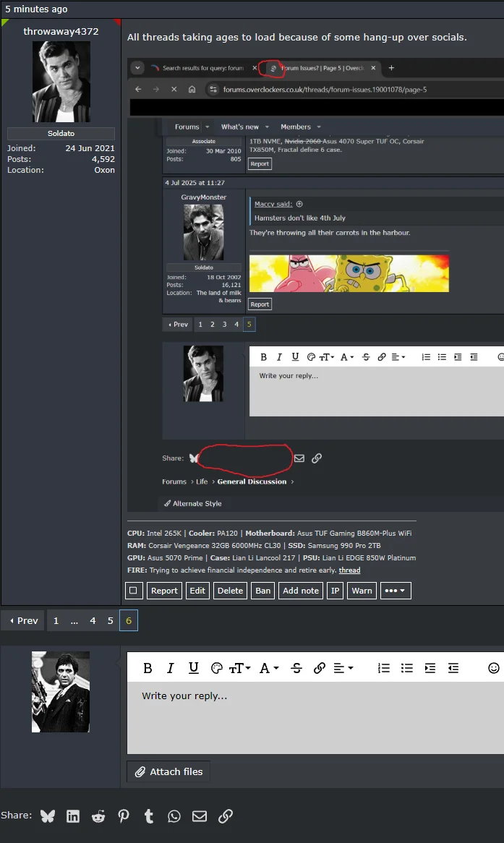
Task: Enlarge the embedded forum screenshot image
Action: (316, 284)
